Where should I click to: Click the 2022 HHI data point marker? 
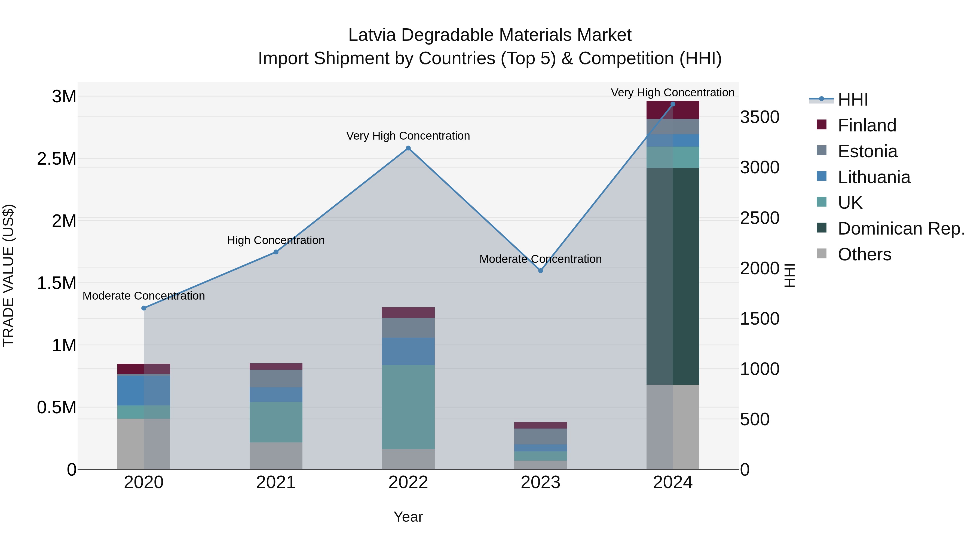pos(408,148)
